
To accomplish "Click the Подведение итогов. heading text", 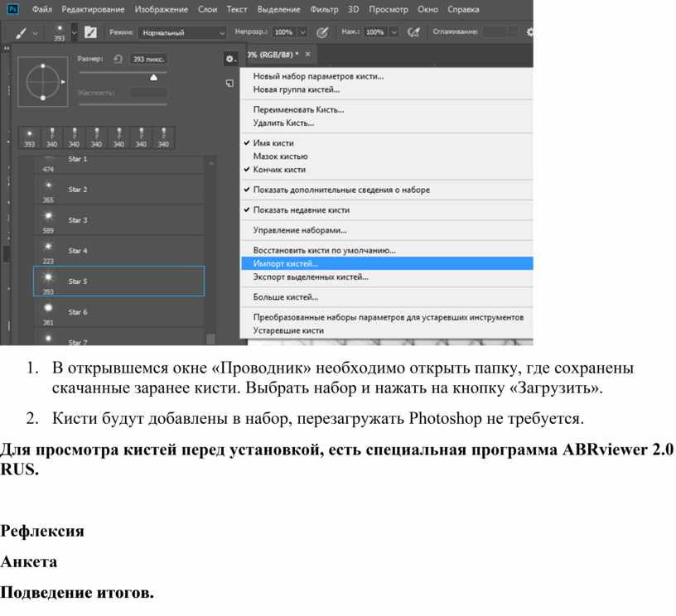I will (x=77, y=593).
